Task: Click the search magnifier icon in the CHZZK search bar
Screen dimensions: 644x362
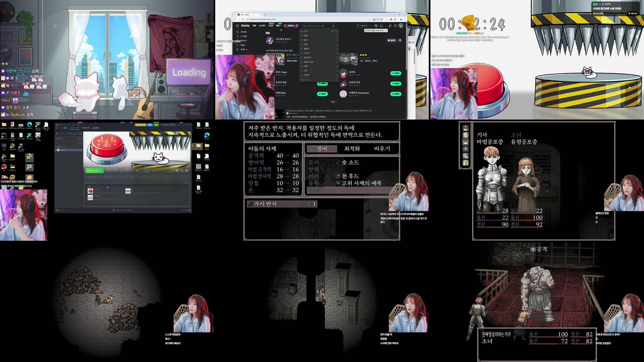Action: pos(333,26)
